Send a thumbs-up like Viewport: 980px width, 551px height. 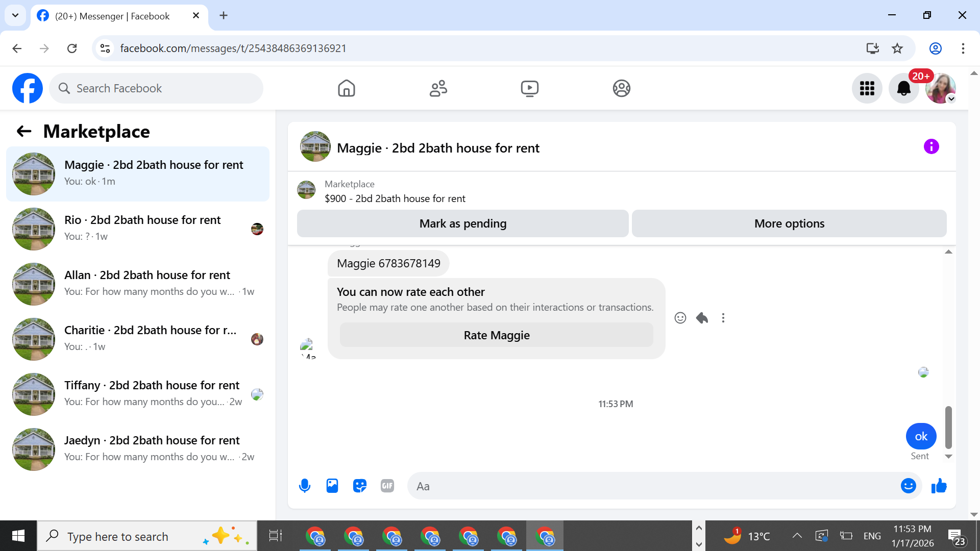pos(939,486)
